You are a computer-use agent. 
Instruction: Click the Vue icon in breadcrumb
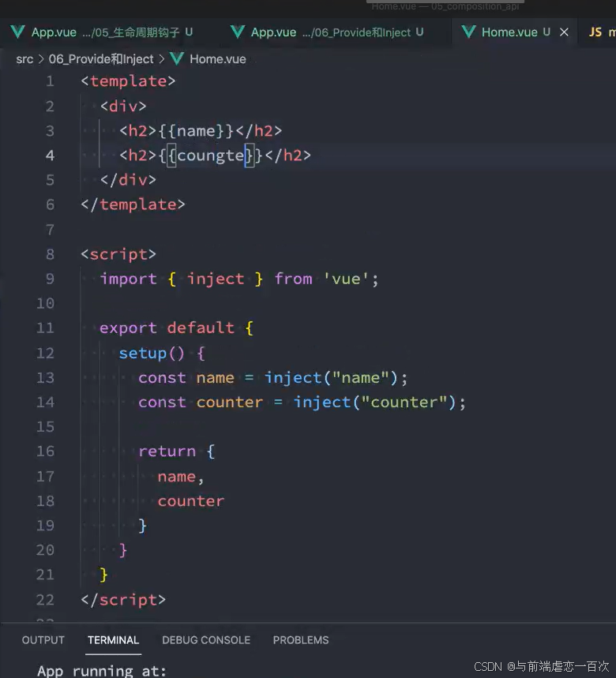click(177, 59)
